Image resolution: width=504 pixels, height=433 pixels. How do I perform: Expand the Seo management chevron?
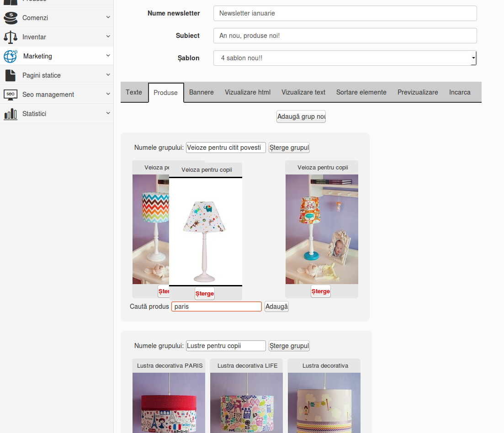[x=108, y=94]
